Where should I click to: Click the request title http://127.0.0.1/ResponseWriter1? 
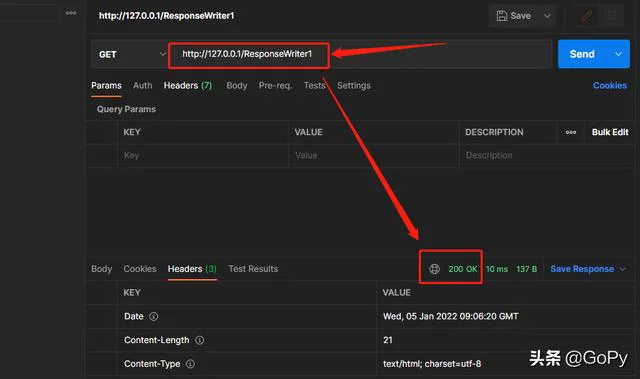167,16
